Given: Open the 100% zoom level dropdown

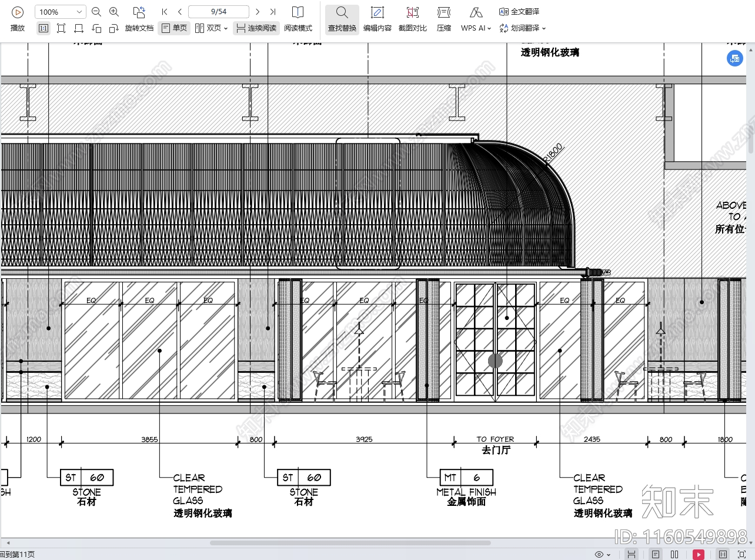Looking at the screenshot, I should click(61, 12).
